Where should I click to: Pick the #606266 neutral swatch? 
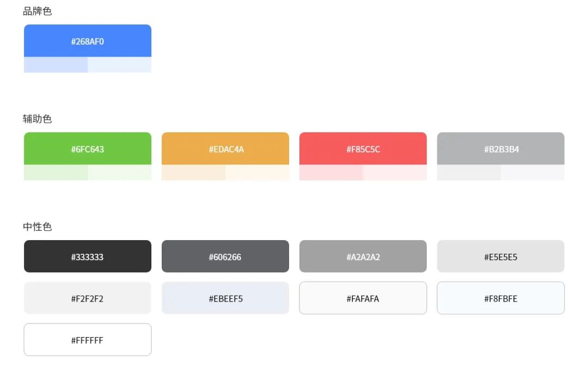tap(225, 256)
